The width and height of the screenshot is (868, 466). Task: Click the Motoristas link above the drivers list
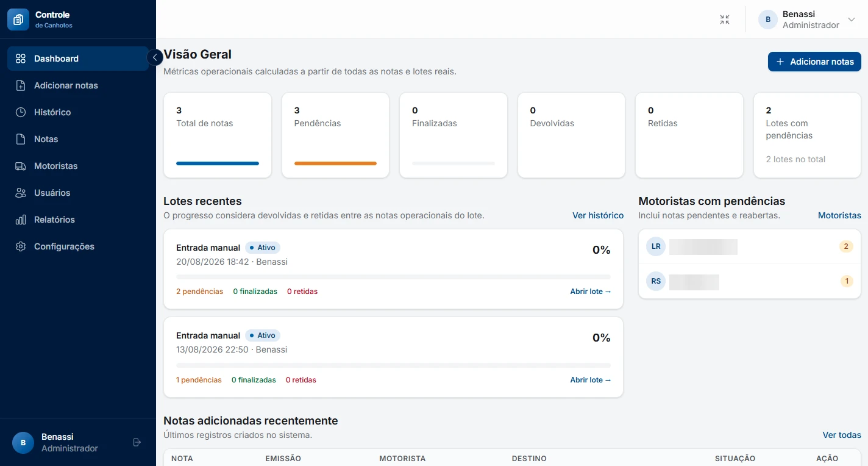coord(839,215)
